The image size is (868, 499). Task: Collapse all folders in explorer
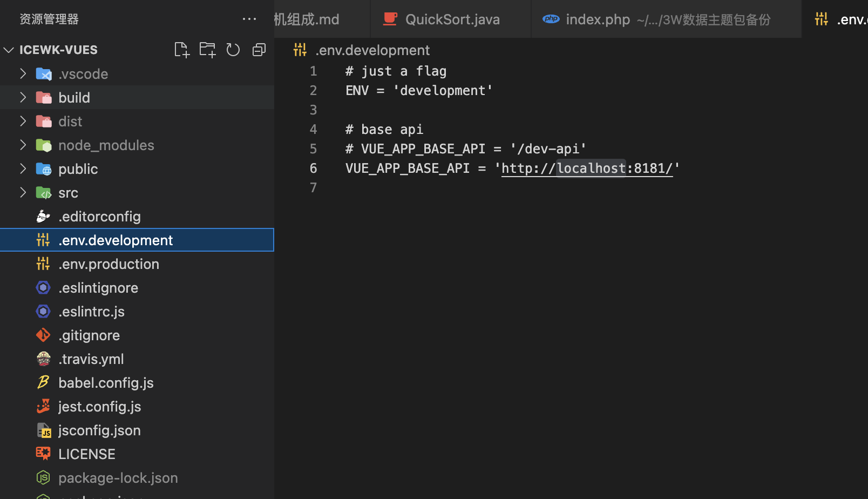coord(259,50)
